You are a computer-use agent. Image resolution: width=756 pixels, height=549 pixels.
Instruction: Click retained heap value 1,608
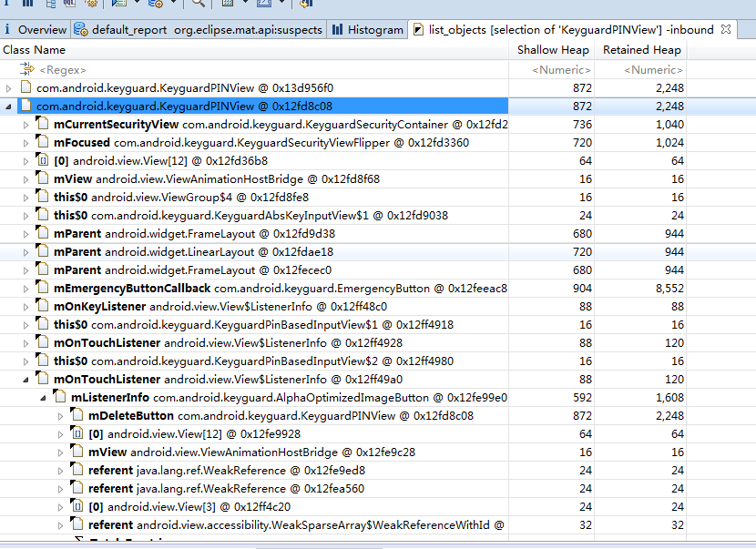(669, 398)
